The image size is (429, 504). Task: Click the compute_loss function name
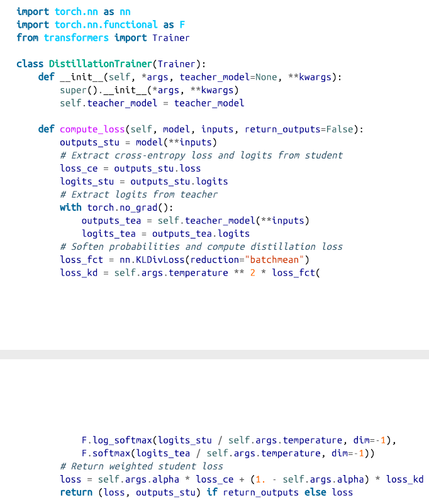coord(92,129)
